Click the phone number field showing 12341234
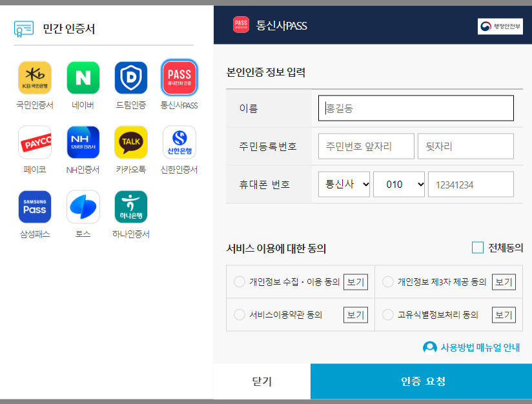The width and height of the screenshot is (532, 404). pyautogui.click(x=471, y=184)
